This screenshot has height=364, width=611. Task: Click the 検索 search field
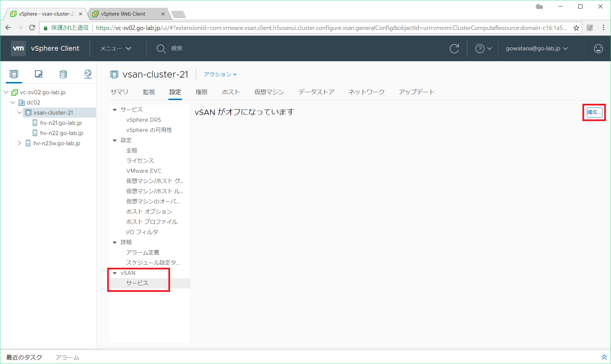coord(177,49)
